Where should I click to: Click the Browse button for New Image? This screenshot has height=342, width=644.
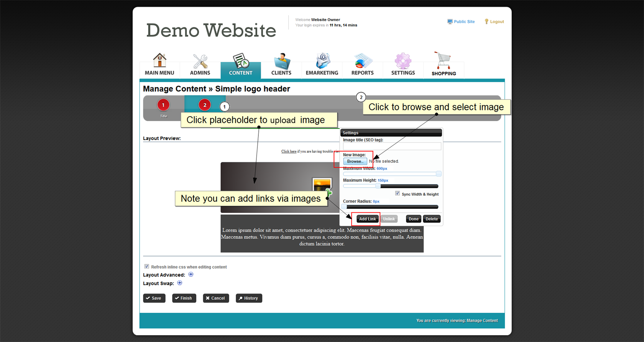[x=355, y=161]
